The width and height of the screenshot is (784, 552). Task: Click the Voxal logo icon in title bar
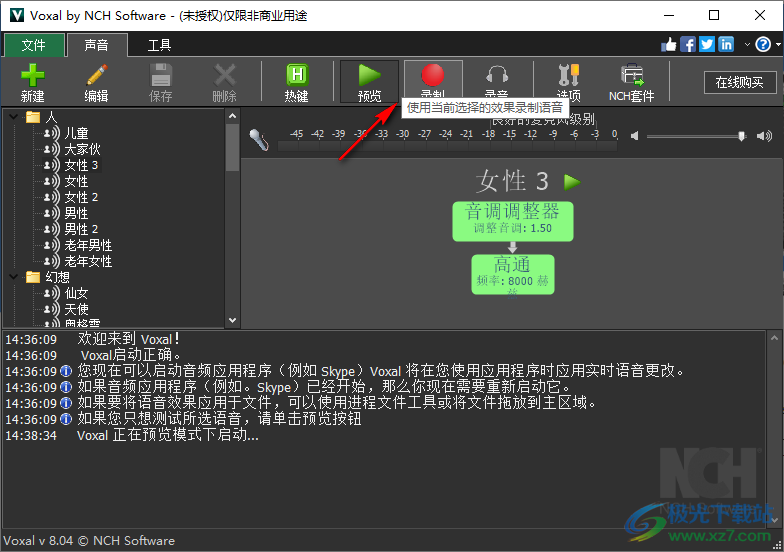[16, 15]
